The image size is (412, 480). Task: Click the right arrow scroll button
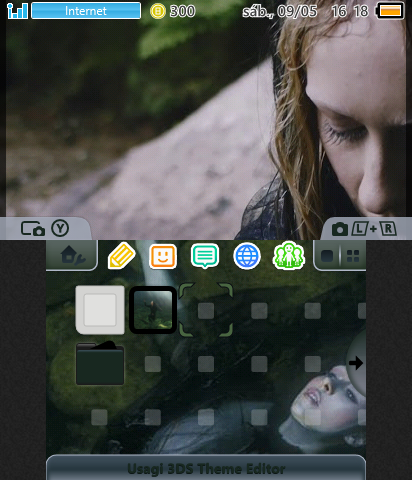tap(356, 363)
